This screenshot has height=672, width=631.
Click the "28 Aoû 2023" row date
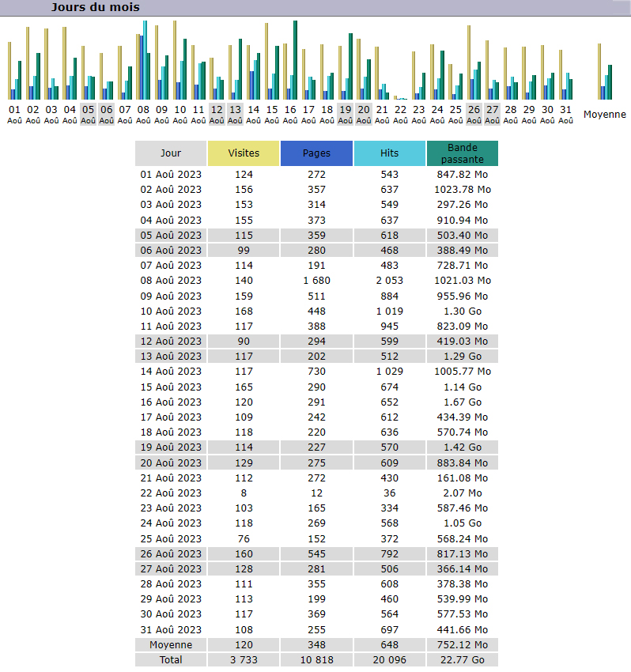(171, 583)
